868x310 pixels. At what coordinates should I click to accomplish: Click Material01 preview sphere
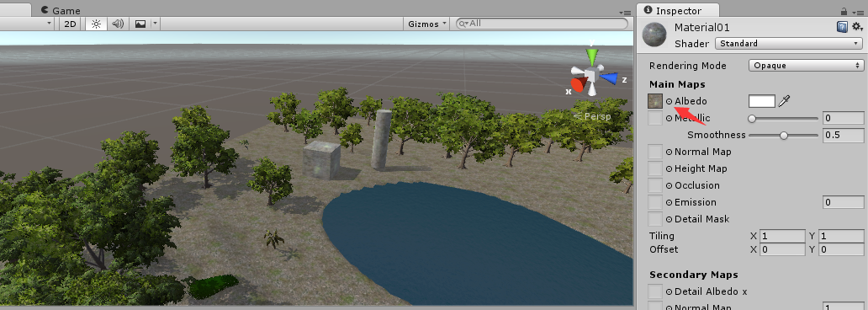tap(654, 35)
